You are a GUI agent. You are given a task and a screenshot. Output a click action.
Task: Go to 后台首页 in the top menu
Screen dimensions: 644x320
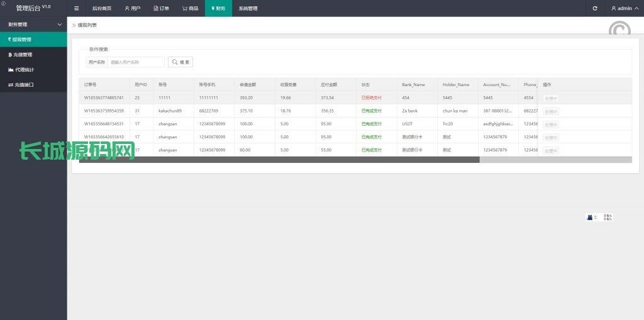pos(101,8)
